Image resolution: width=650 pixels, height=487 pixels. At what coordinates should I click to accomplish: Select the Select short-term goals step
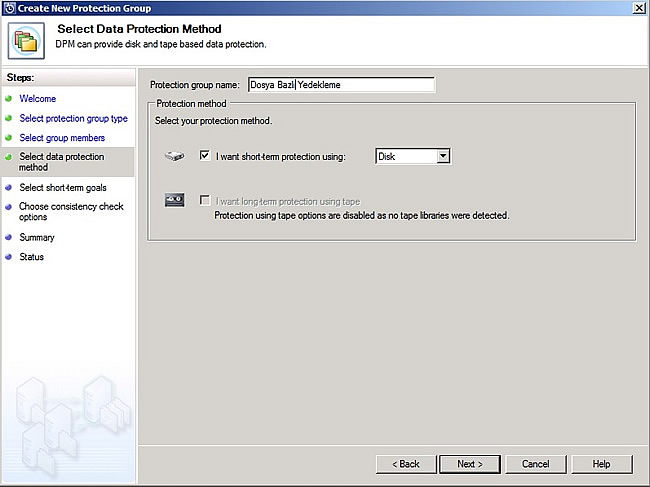63,188
